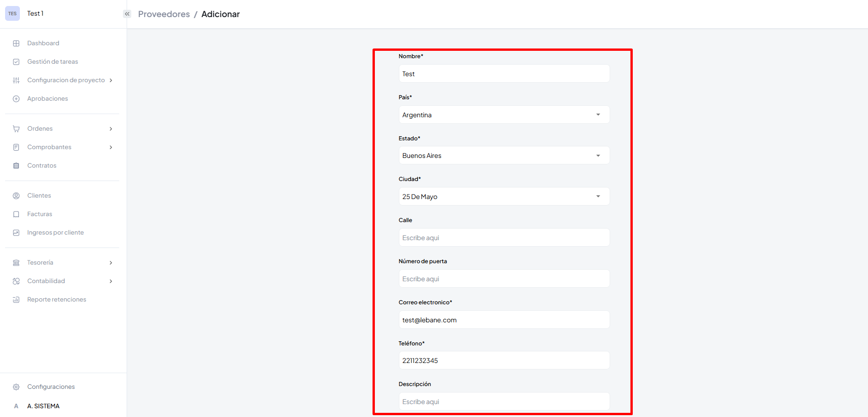Go back to Proveedores breadcrumb link
The image size is (868, 417).
point(164,14)
